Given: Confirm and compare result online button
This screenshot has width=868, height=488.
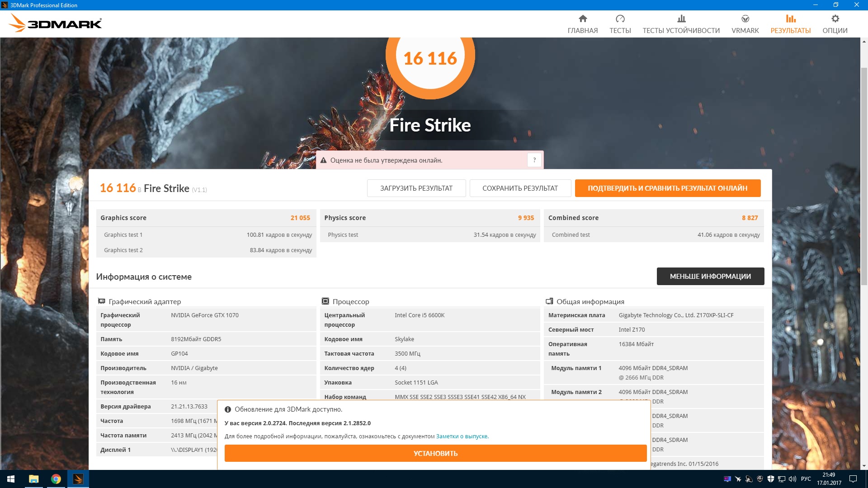Looking at the screenshot, I should pos(667,188).
